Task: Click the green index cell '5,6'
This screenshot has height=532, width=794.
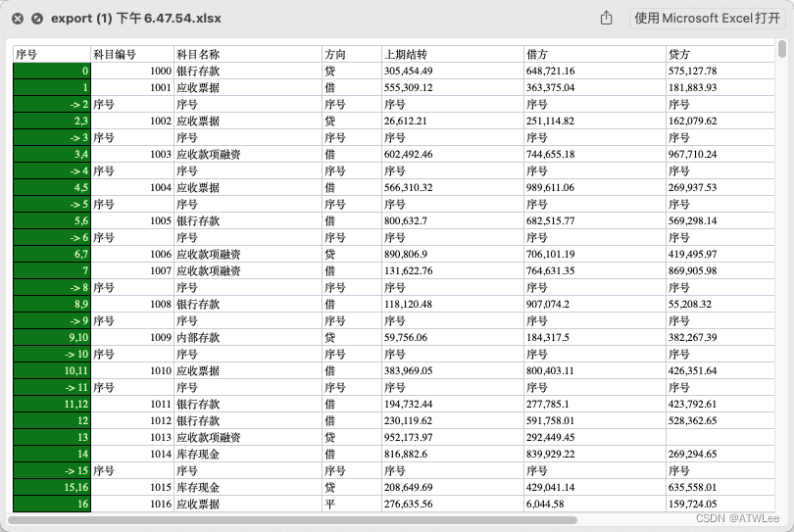Action: (x=52, y=221)
